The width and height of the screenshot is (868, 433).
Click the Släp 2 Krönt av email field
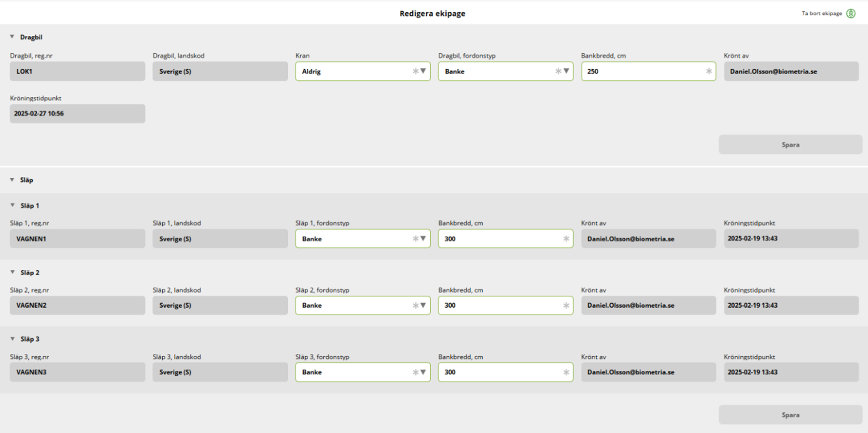click(648, 305)
